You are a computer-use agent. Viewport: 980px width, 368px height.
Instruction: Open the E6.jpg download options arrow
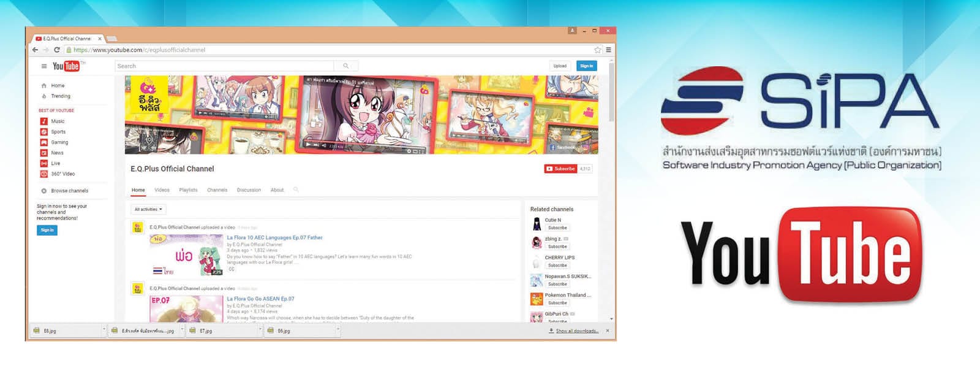tap(337, 330)
